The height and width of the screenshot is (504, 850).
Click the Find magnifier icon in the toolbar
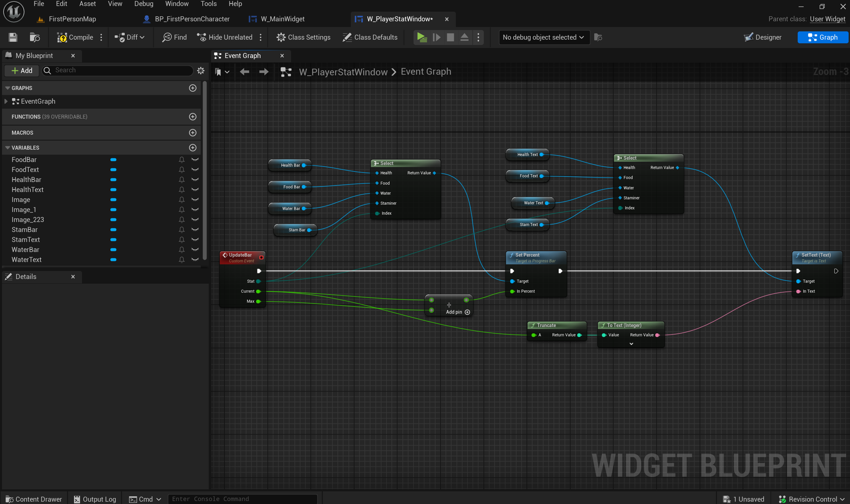point(167,37)
